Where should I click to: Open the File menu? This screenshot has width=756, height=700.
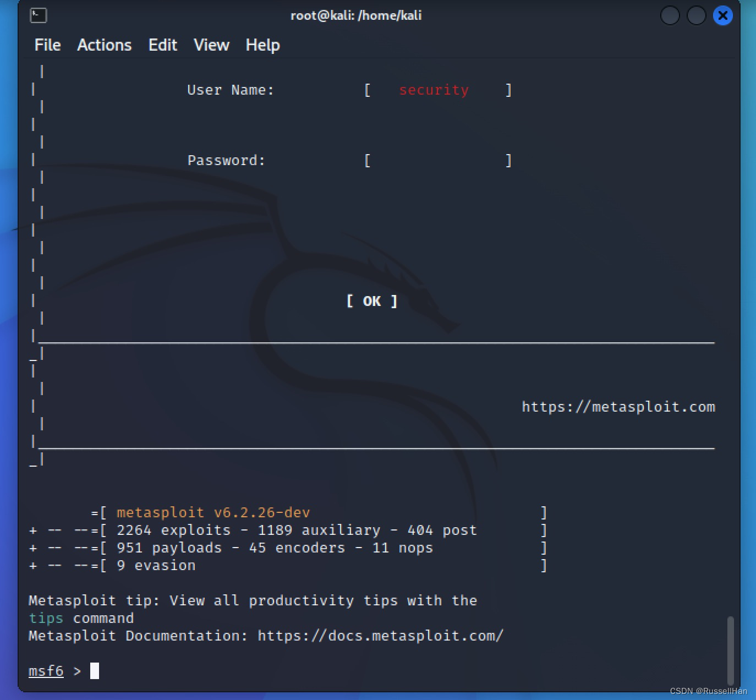coord(47,45)
